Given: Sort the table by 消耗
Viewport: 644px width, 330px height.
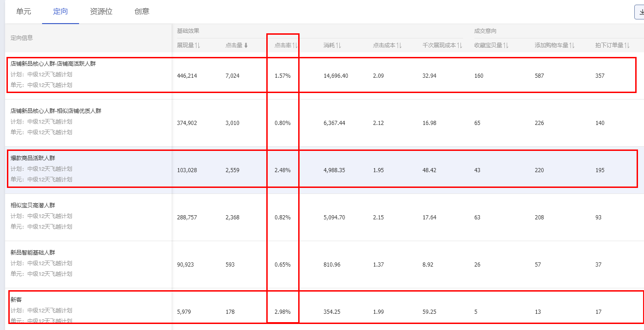Looking at the screenshot, I should 338,45.
